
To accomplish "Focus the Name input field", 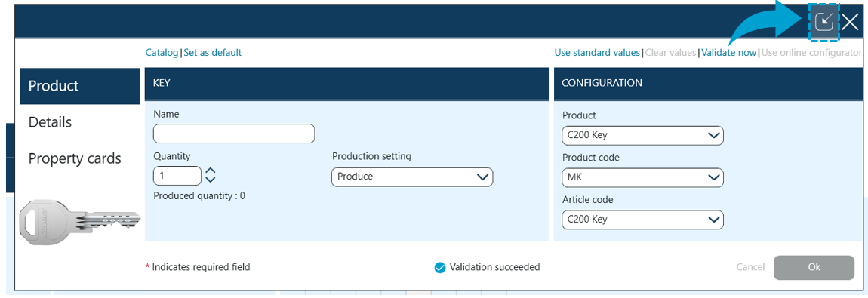I will 234,134.
